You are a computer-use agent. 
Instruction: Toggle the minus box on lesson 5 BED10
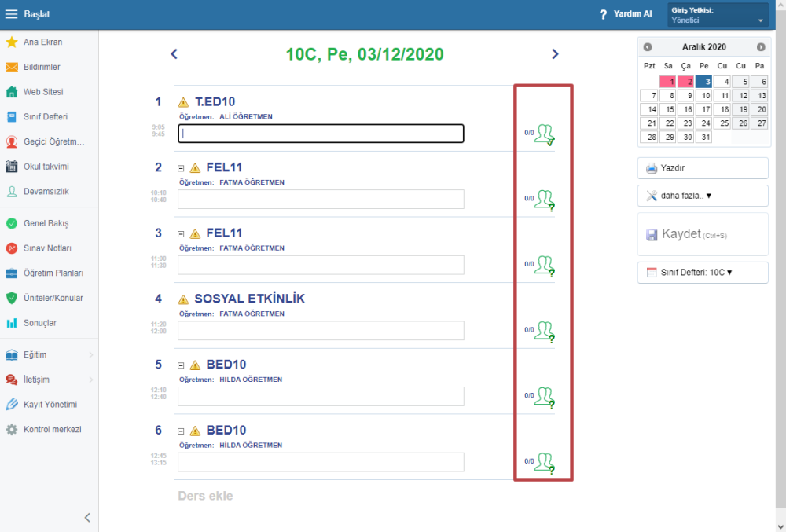point(181,365)
